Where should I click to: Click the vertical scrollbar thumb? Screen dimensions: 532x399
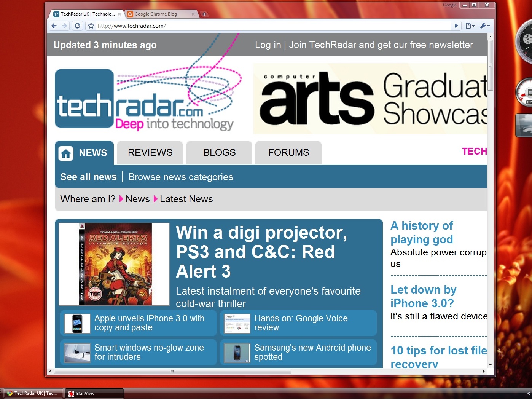pos(491,65)
